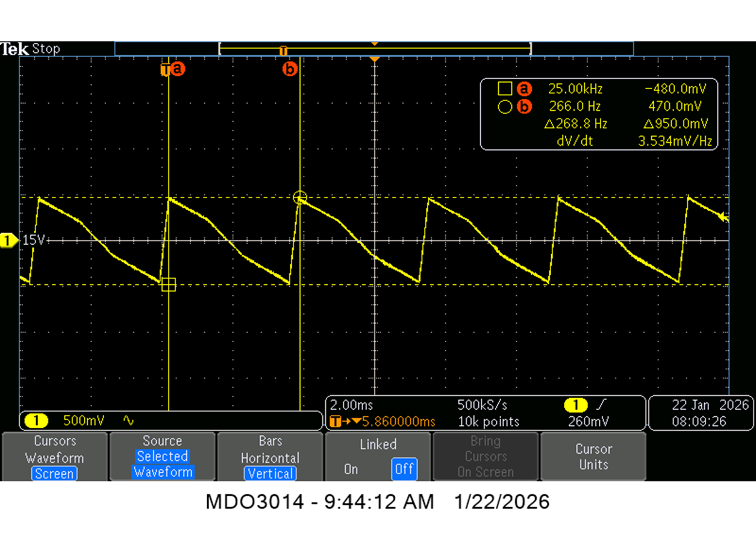Screen dimensions: 756x550
Task: Click the Tek Stop acquisition status
Action: point(30,49)
